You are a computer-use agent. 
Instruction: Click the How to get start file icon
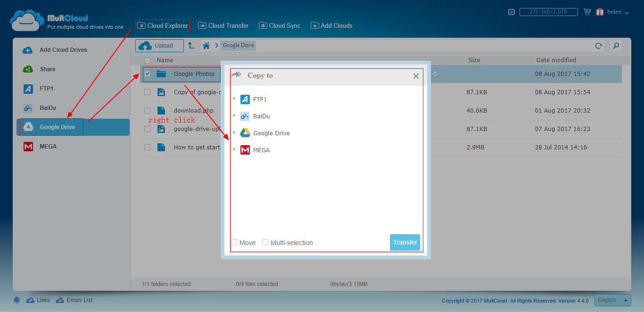(x=161, y=148)
